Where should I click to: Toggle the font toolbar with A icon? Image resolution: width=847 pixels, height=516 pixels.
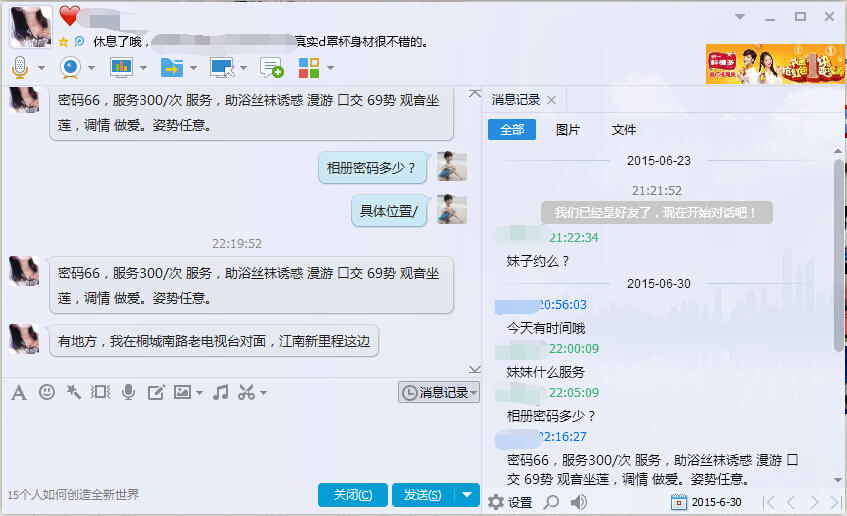coord(18,392)
